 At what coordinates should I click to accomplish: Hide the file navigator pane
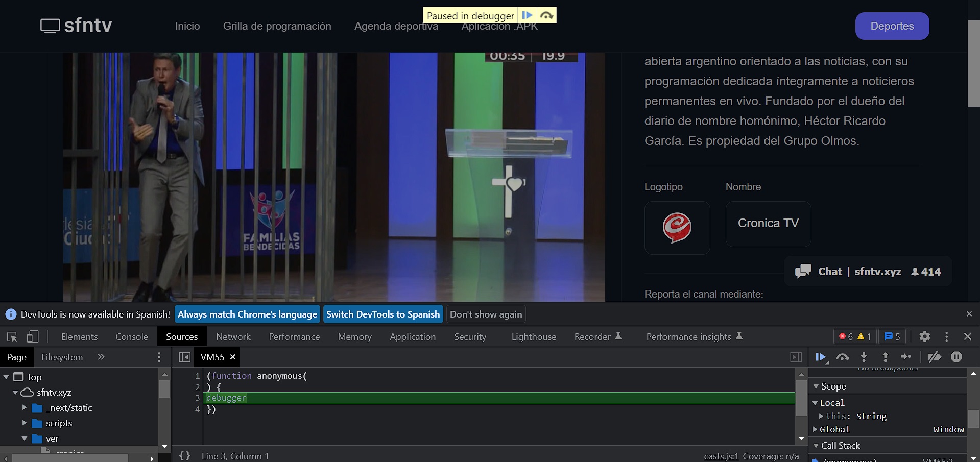coord(185,357)
